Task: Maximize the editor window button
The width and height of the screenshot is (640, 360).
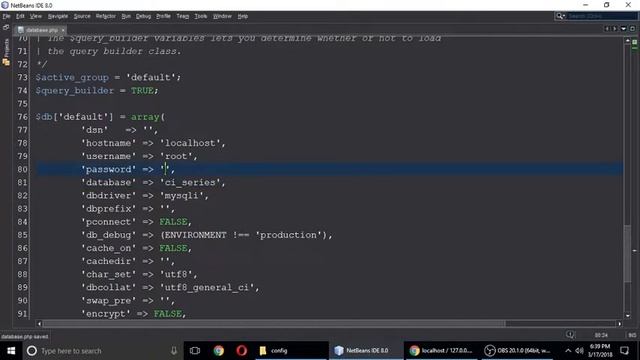Action: [x=632, y=29]
